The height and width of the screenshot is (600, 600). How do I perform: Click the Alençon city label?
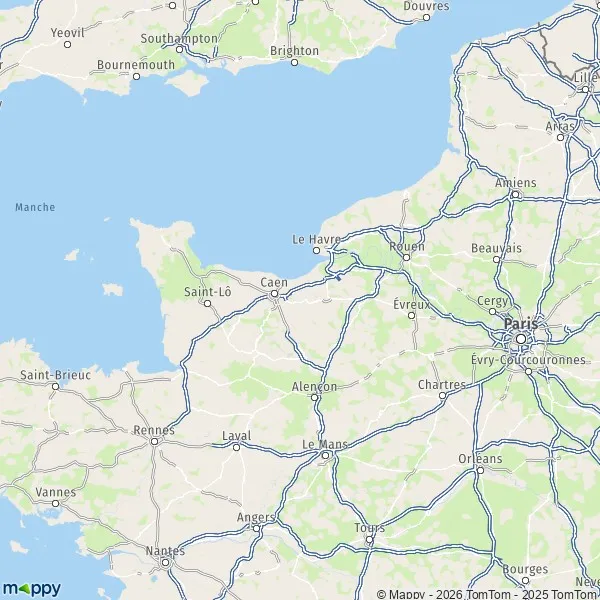pos(315,386)
